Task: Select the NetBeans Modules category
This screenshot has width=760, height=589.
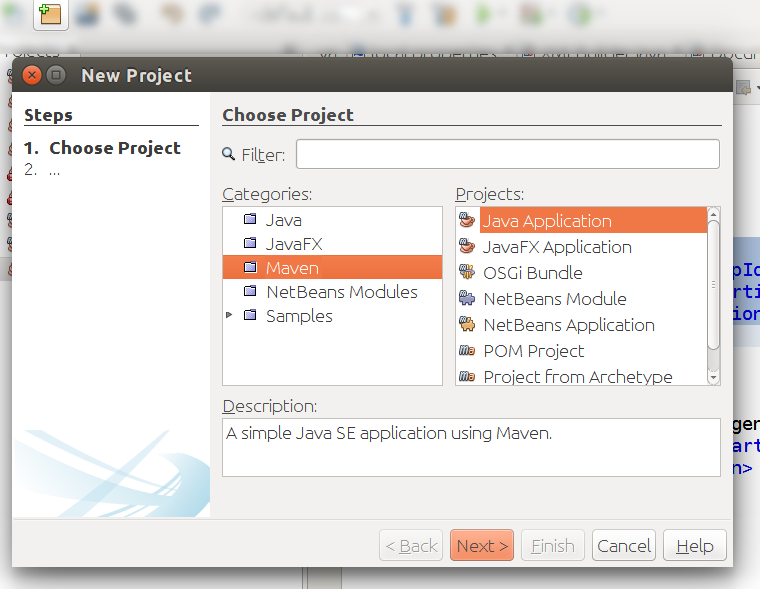Action: [341, 292]
